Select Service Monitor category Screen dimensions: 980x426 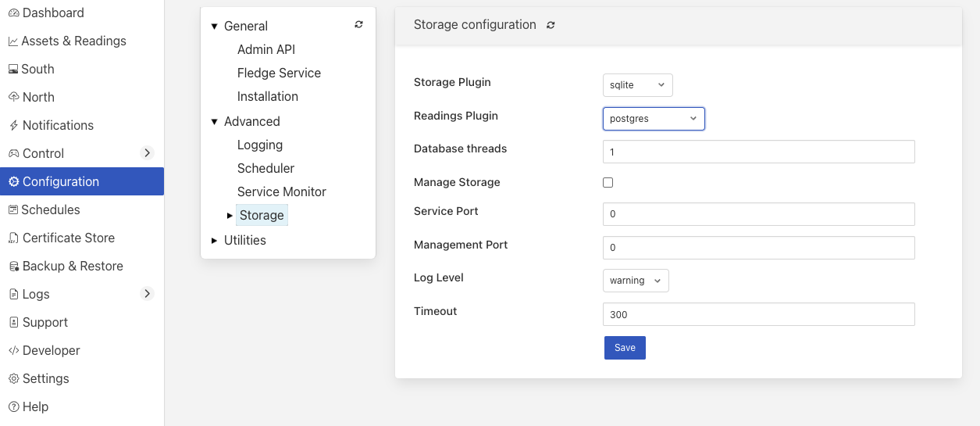coord(282,192)
